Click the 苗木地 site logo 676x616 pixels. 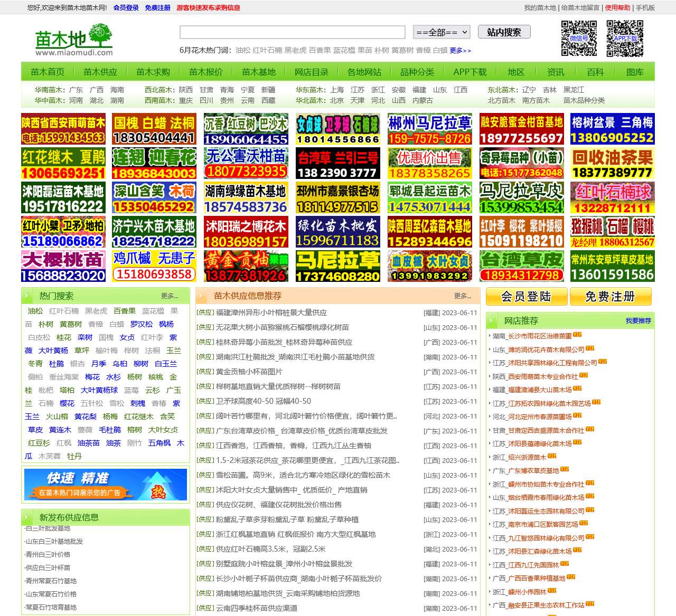[74, 40]
